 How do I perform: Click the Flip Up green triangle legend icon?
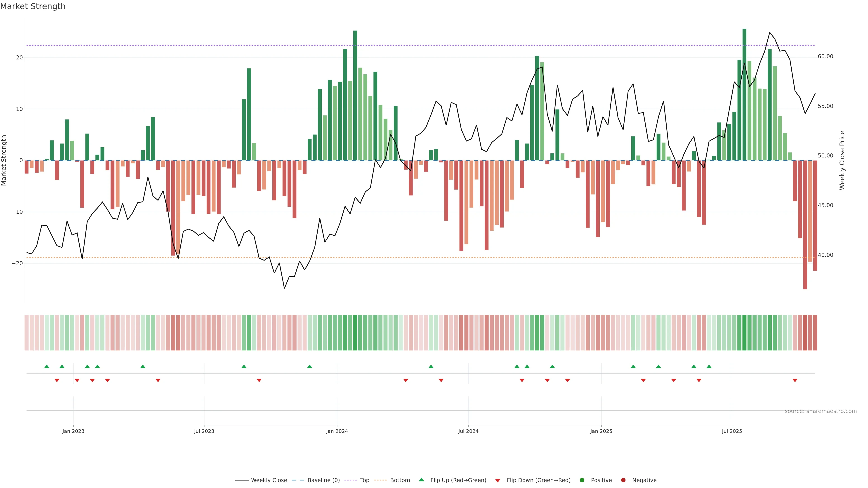[421, 480]
